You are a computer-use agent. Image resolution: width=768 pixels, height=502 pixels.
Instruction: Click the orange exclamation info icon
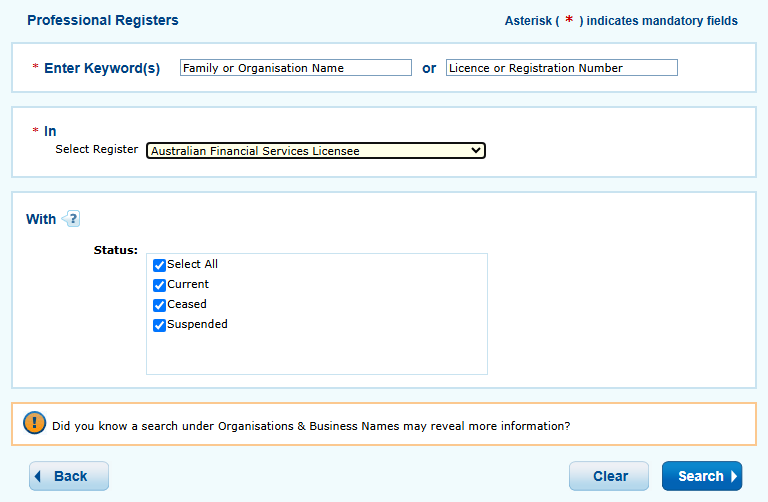pyautogui.click(x=35, y=424)
